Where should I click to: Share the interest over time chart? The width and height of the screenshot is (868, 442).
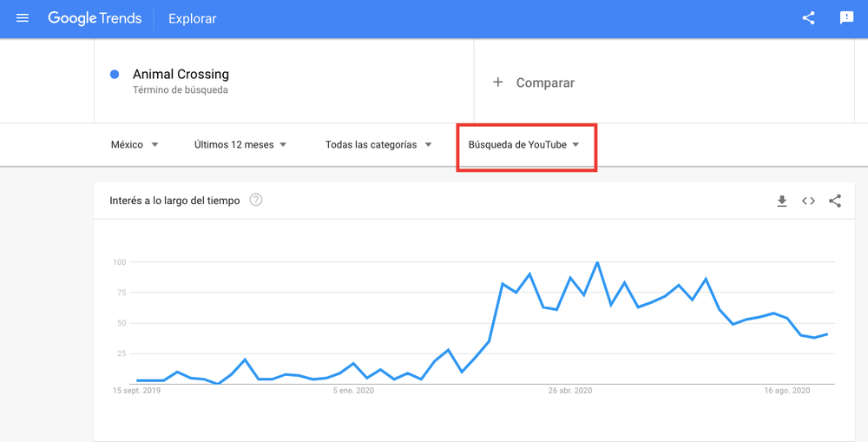pyautogui.click(x=835, y=201)
